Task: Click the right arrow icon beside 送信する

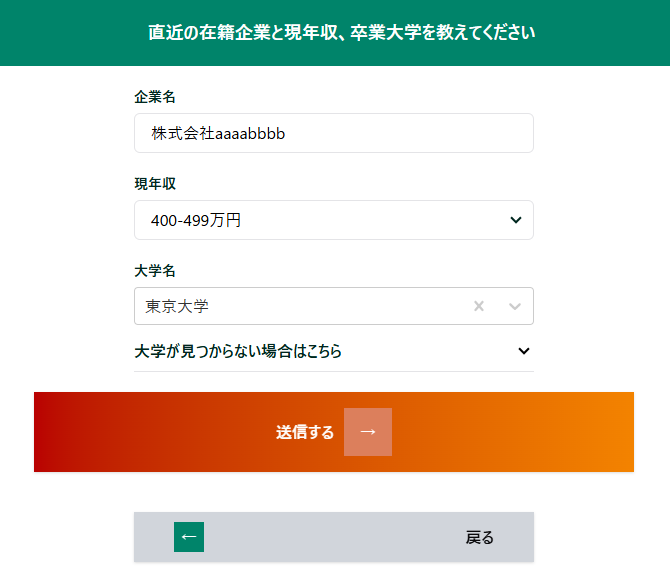Action: [368, 432]
